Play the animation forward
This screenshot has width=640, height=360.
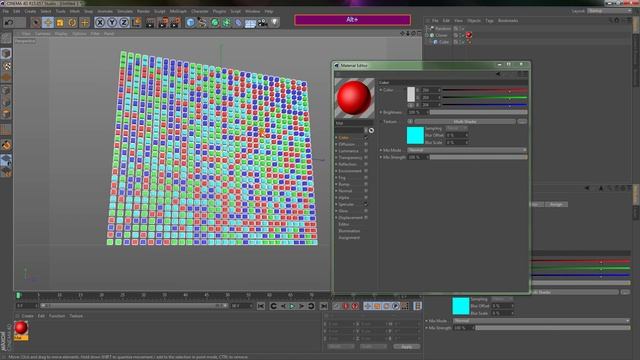292,306
